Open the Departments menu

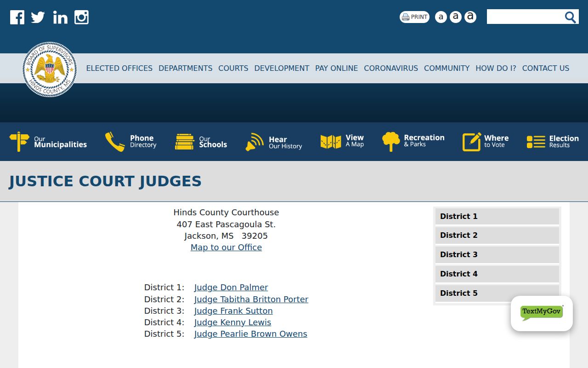pyautogui.click(x=186, y=68)
